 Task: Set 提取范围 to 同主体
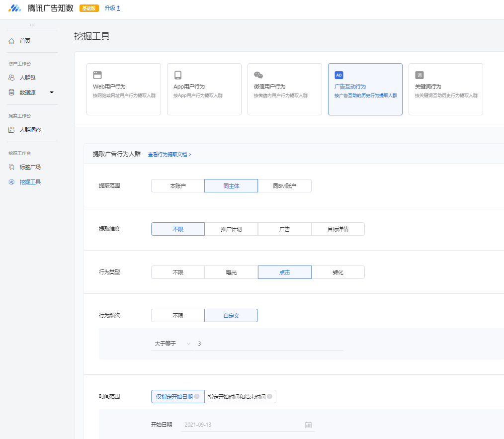231,185
